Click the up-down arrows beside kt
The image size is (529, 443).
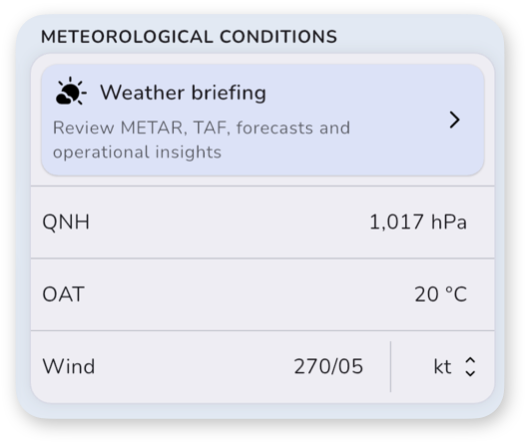[x=470, y=367]
